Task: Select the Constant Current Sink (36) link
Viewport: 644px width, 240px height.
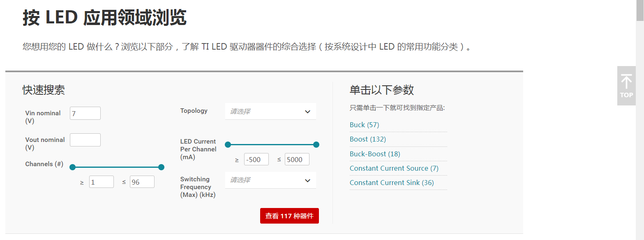Action: pyautogui.click(x=392, y=183)
